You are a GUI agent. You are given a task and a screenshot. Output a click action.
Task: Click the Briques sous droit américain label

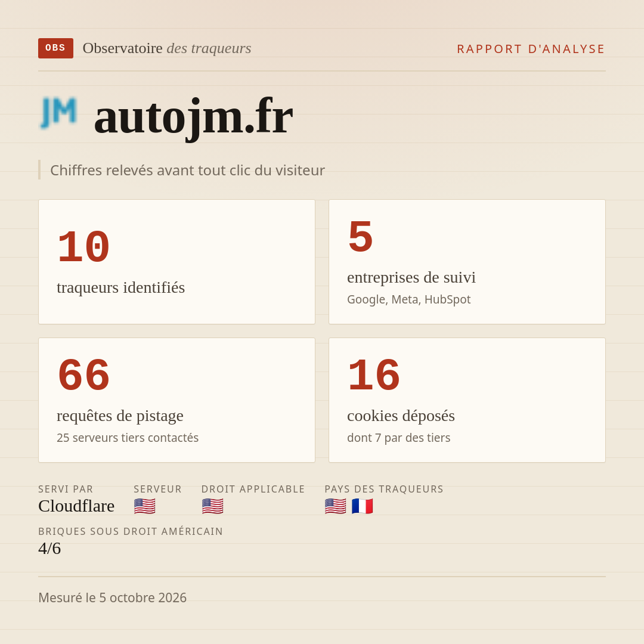[x=131, y=531]
